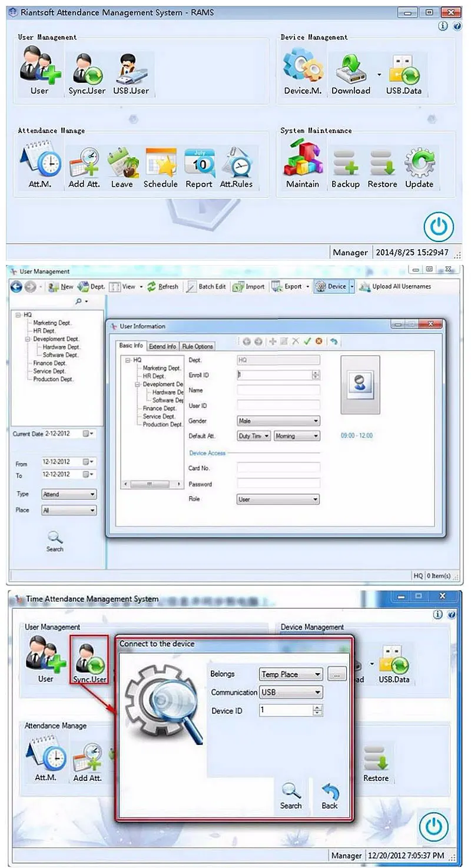Click the Maintain icon
This screenshot has height=868, width=471.
pos(302,165)
